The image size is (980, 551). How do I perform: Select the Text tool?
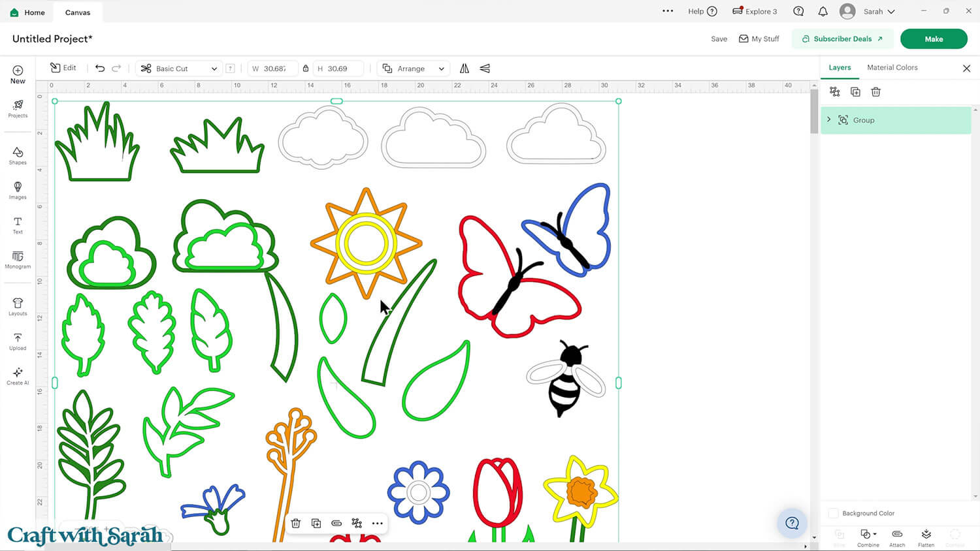click(18, 225)
